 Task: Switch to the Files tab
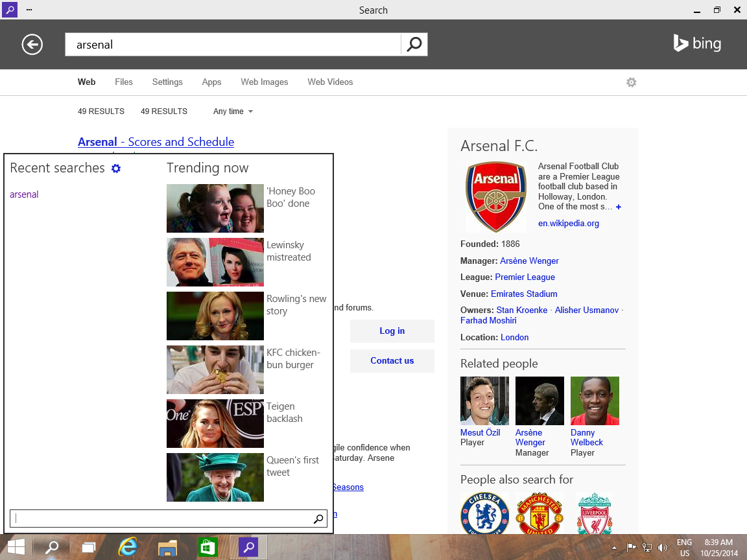[124, 82]
